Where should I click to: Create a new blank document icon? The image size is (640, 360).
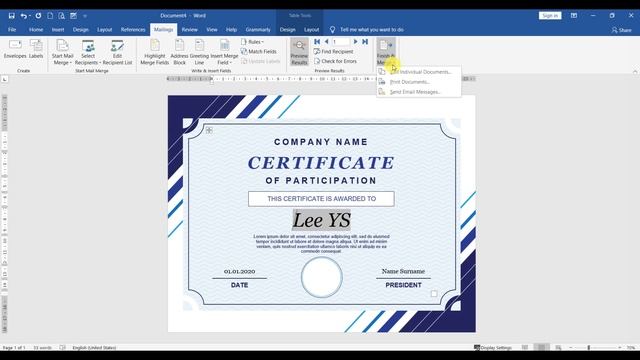click(50, 16)
